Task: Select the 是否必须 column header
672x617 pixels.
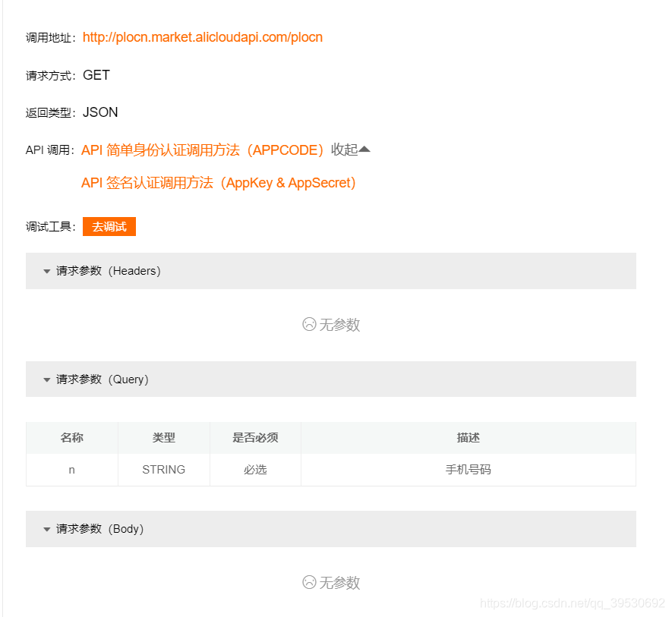Action: coord(255,437)
